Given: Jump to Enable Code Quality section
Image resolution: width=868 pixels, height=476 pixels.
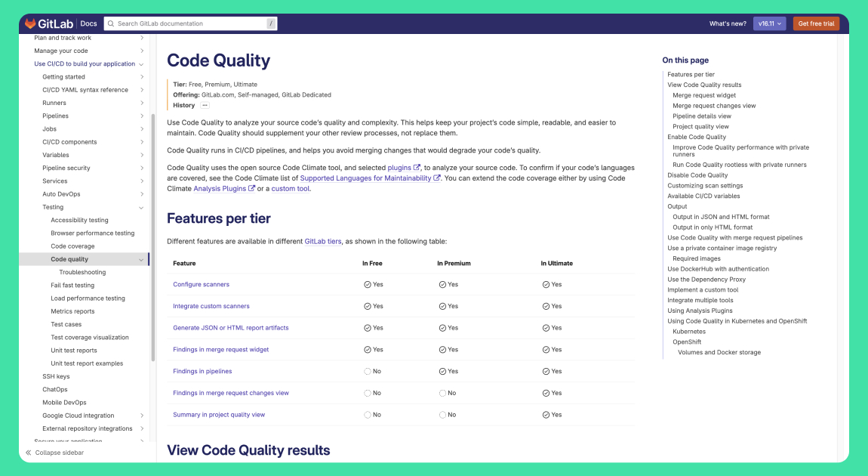Looking at the screenshot, I should (697, 137).
